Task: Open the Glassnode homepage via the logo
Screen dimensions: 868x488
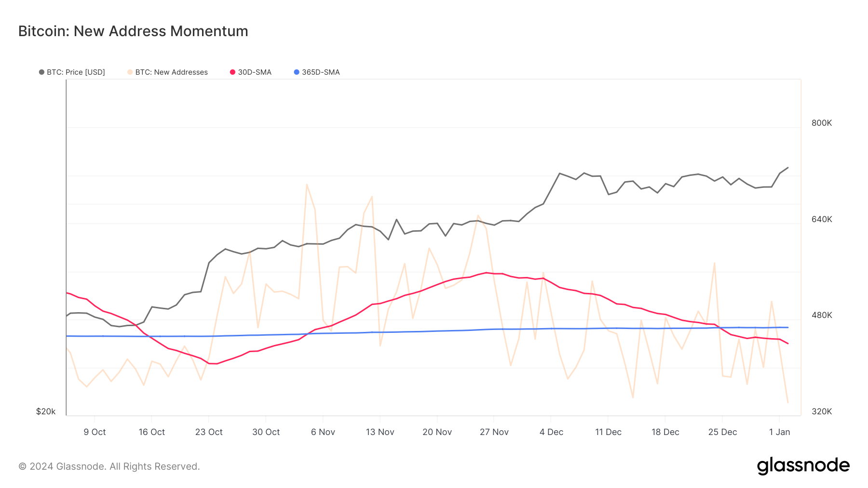Action: click(x=804, y=465)
